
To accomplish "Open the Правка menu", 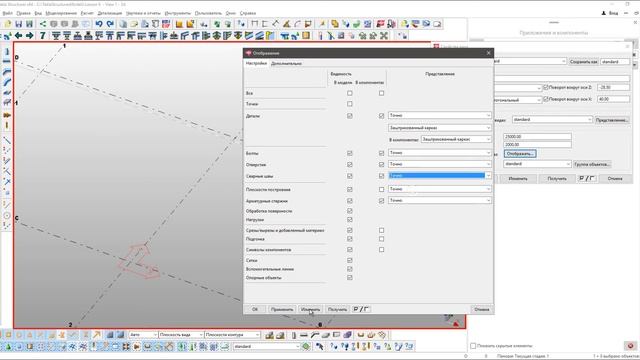I will tap(23, 13).
